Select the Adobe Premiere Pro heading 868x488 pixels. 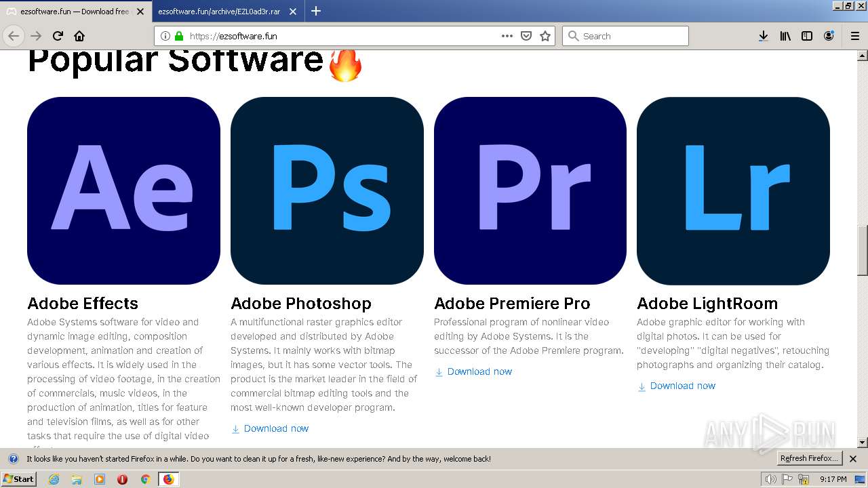(x=512, y=303)
